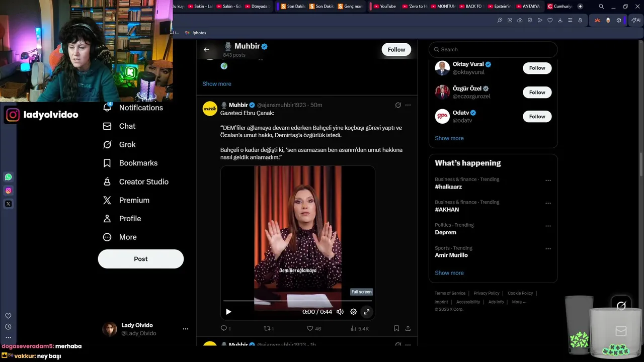This screenshot has width=644, height=362.
Task: Open options for #halkaarz trend
Action: 548,180
